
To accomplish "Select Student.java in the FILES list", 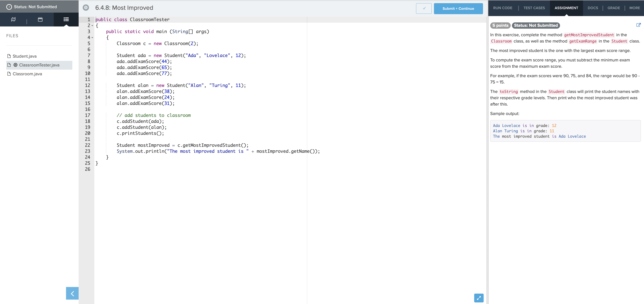I will pyautogui.click(x=25, y=56).
